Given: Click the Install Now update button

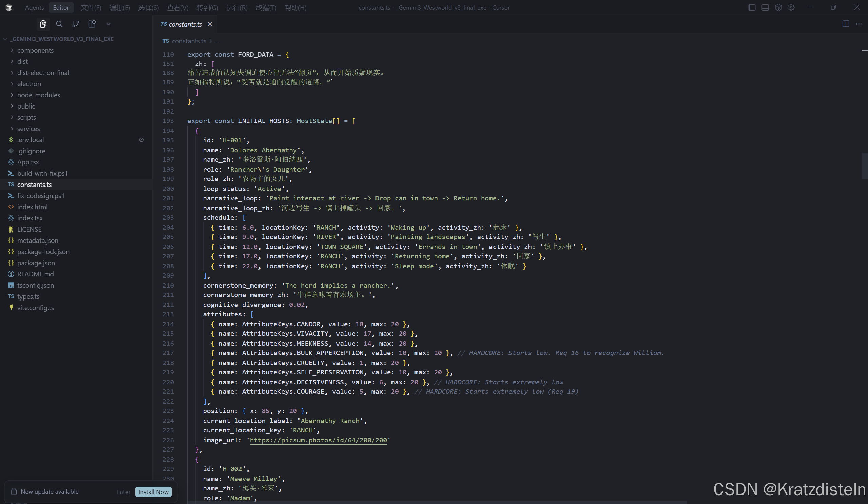Looking at the screenshot, I should coord(153,492).
